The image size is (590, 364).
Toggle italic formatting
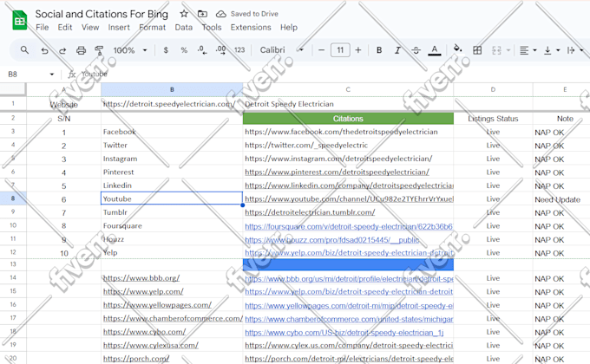(397, 50)
